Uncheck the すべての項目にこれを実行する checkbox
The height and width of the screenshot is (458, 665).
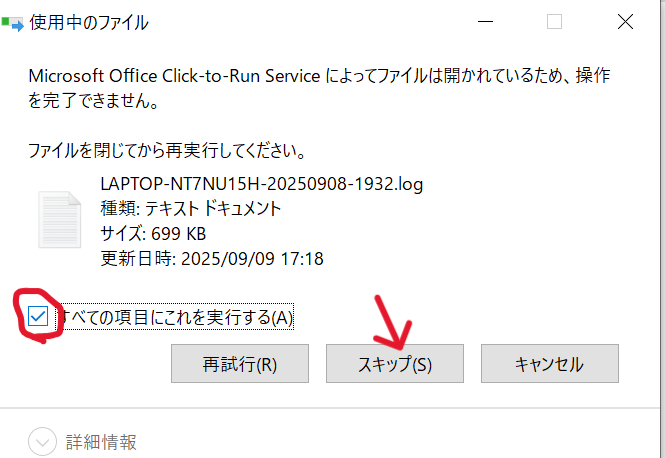pos(38,316)
